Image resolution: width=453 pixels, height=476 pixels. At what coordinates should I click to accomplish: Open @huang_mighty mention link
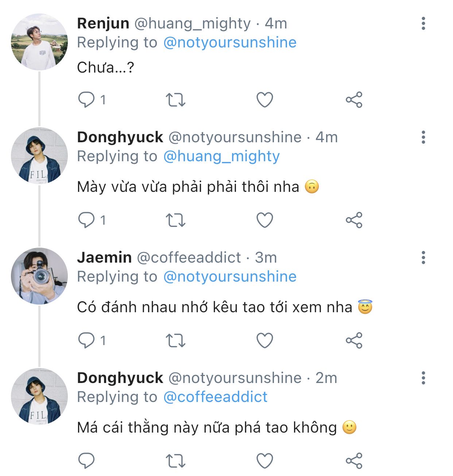click(221, 156)
